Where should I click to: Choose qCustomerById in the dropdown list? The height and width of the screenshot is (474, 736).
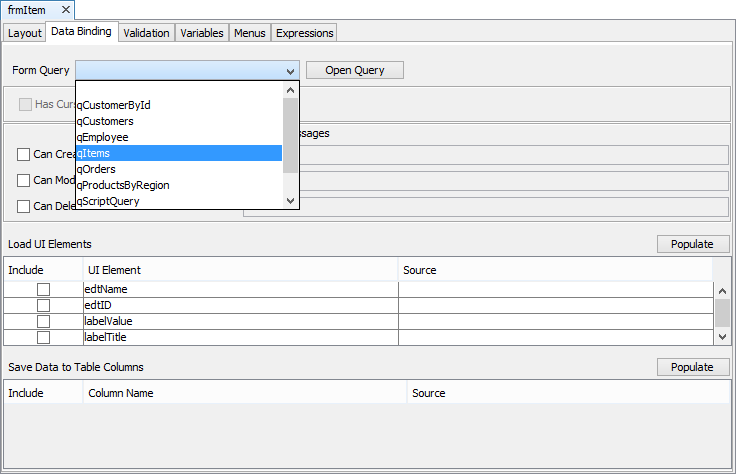(x=179, y=105)
